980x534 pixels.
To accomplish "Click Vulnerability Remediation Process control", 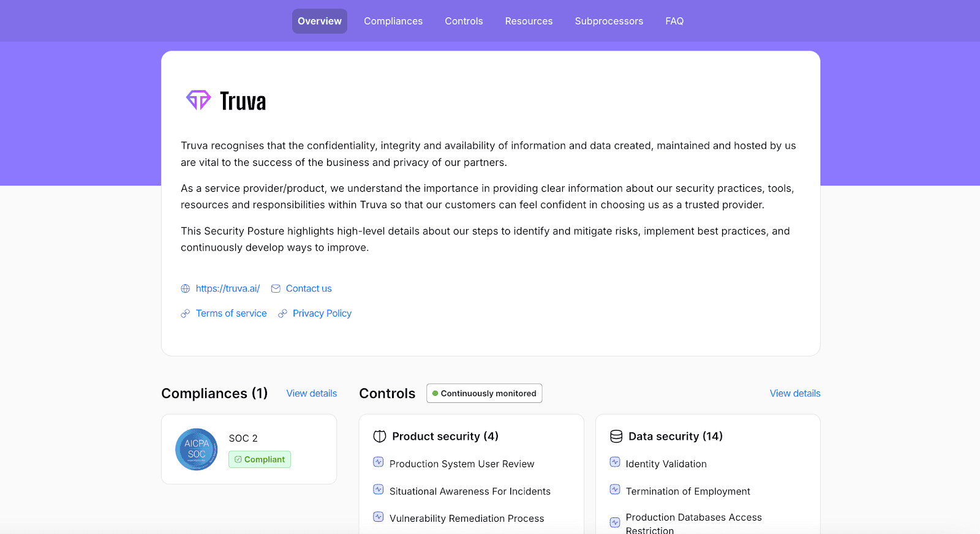I will [x=467, y=518].
